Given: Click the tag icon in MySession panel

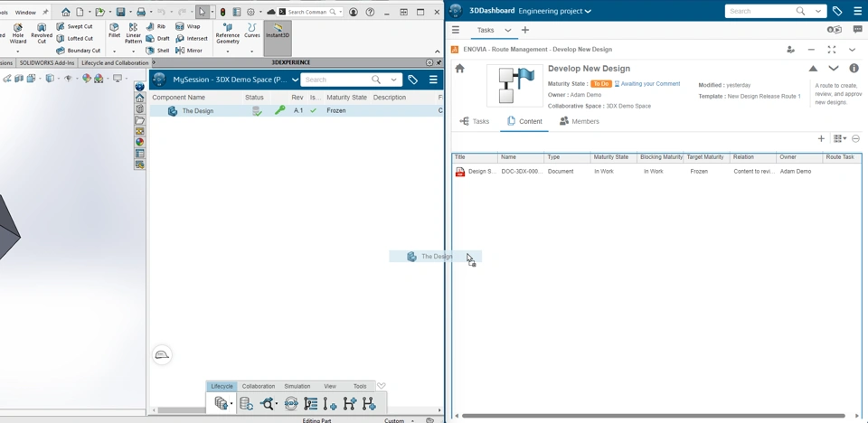Looking at the screenshot, I should click(412, 80).
